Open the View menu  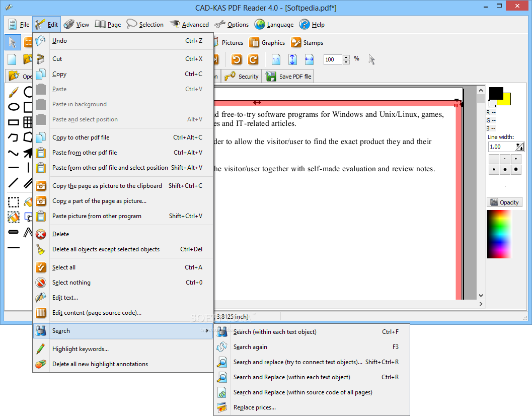pos(77,25)
